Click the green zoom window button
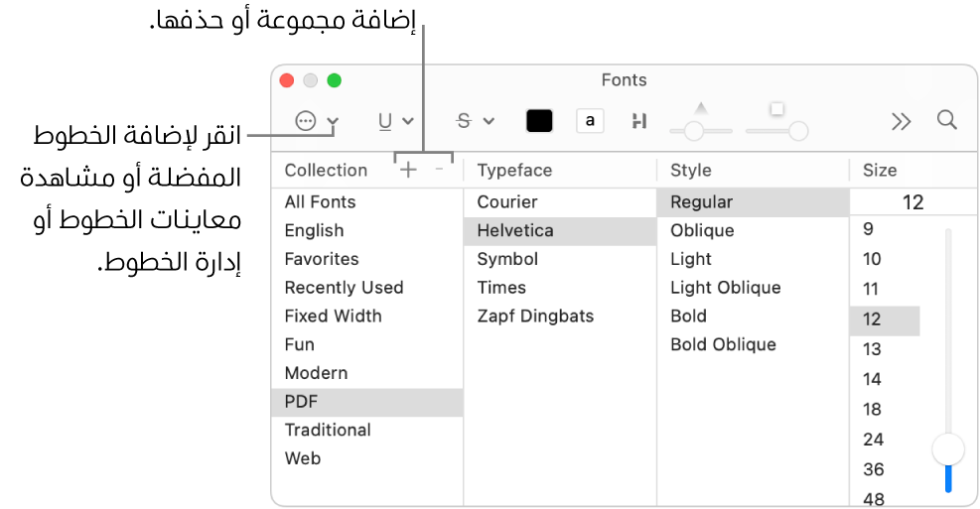 [335, 80]
